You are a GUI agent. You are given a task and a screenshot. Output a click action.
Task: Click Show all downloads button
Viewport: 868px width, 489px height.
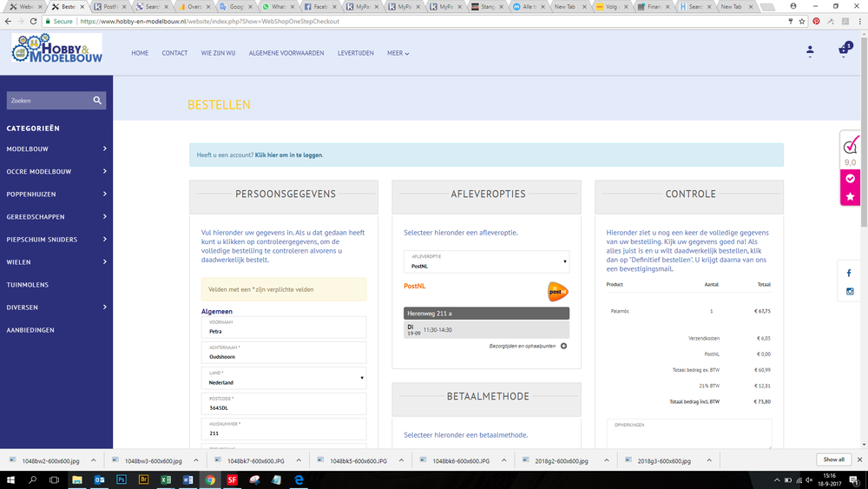[x=833, y=459]
